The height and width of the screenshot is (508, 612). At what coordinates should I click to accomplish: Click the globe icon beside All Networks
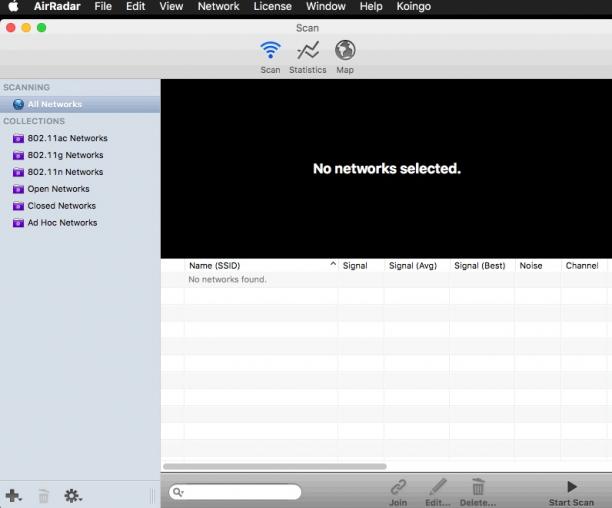[18, 104]
